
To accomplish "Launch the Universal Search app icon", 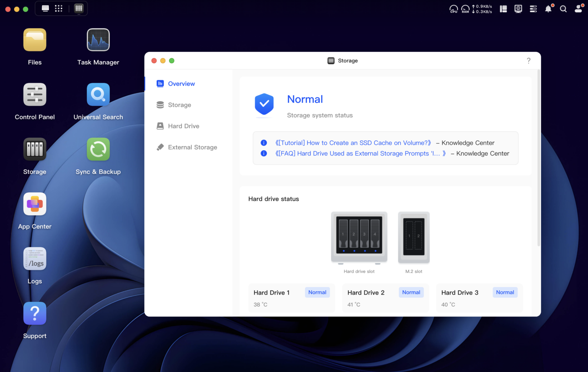I will 98,95.
